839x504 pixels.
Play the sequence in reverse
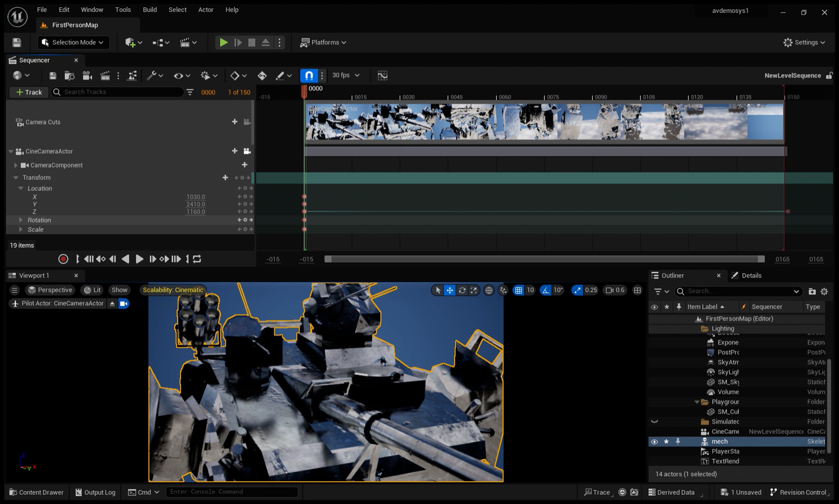coord(126,259)
